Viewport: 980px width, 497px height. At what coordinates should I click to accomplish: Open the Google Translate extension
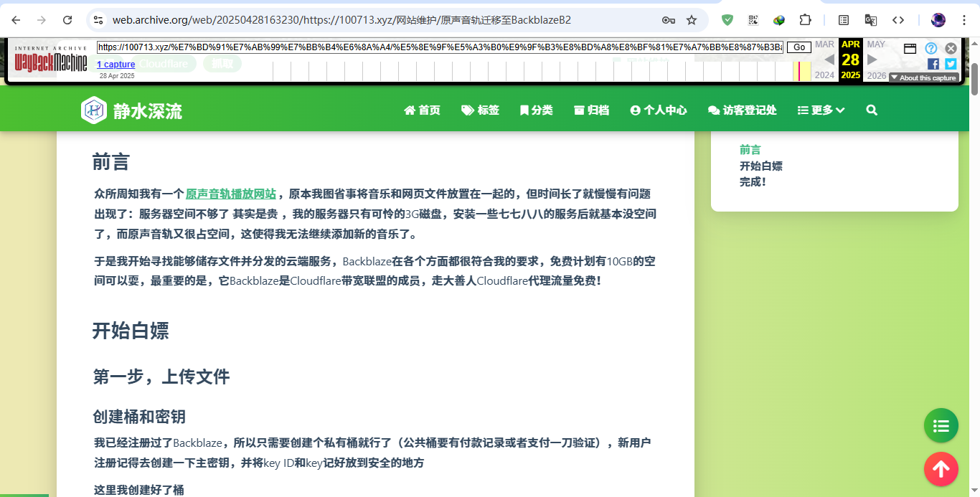click(871, 20)
